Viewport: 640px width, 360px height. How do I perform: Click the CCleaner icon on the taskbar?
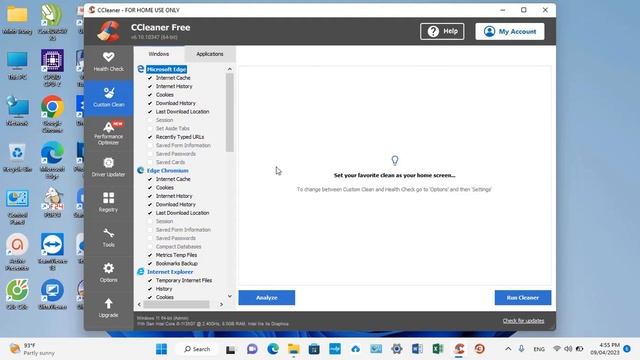[459, 349]
